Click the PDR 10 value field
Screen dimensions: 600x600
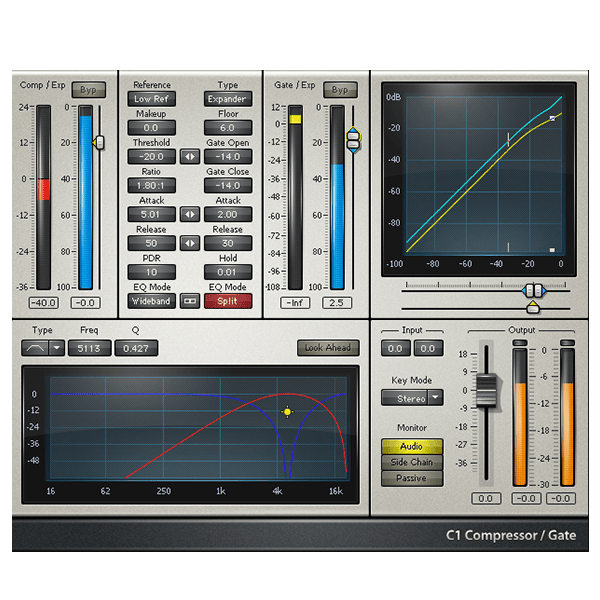[x=152, y=272]
